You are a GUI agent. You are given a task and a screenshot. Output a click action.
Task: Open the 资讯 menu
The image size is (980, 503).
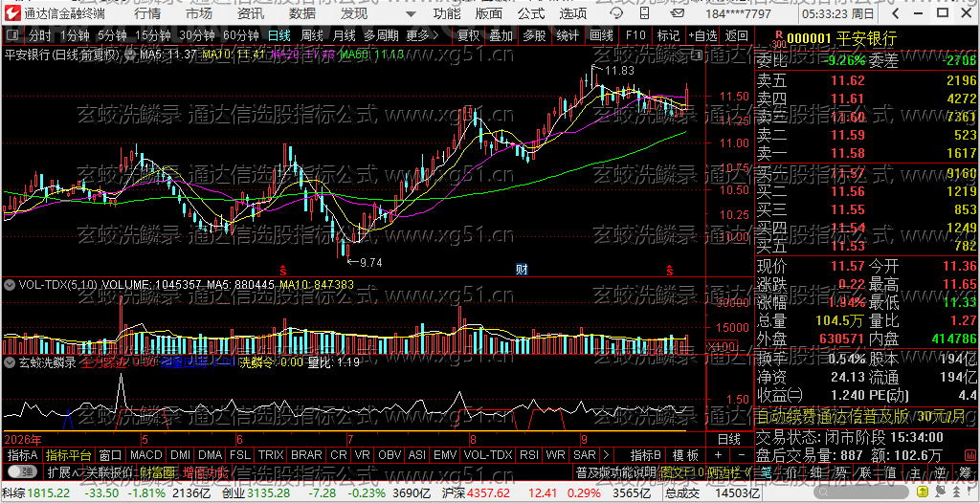point(251,13)
